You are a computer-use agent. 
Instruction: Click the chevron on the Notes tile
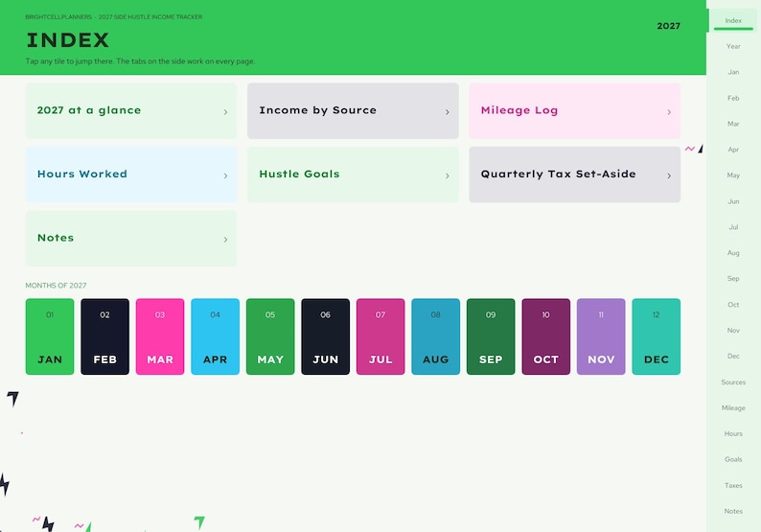(x=225, y=240)
